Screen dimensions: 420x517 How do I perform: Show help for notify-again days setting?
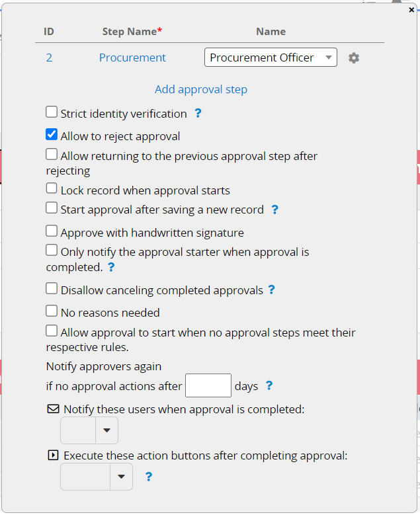[x=269, y=385]
